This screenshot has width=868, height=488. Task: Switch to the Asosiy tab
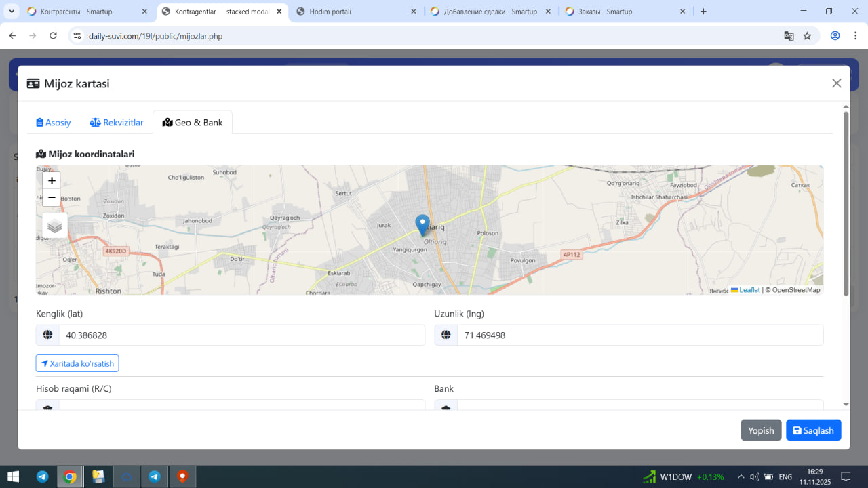[54, 123]
